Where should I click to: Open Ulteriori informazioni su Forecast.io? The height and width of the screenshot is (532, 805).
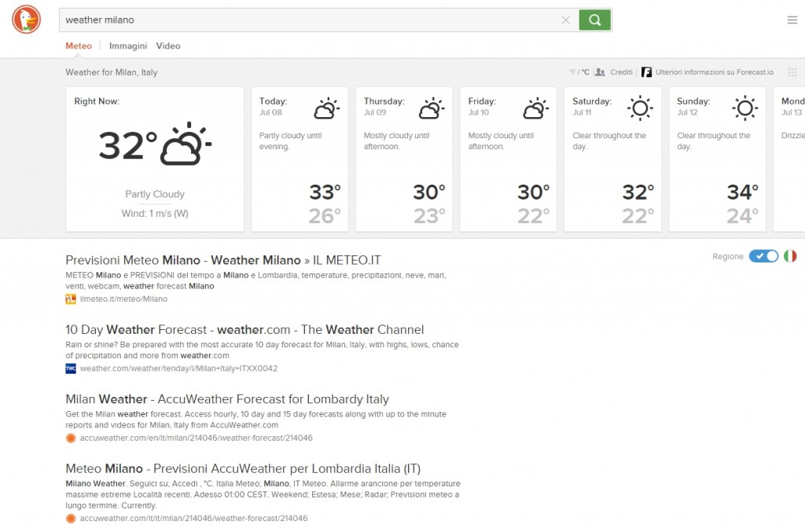(714, 72)
